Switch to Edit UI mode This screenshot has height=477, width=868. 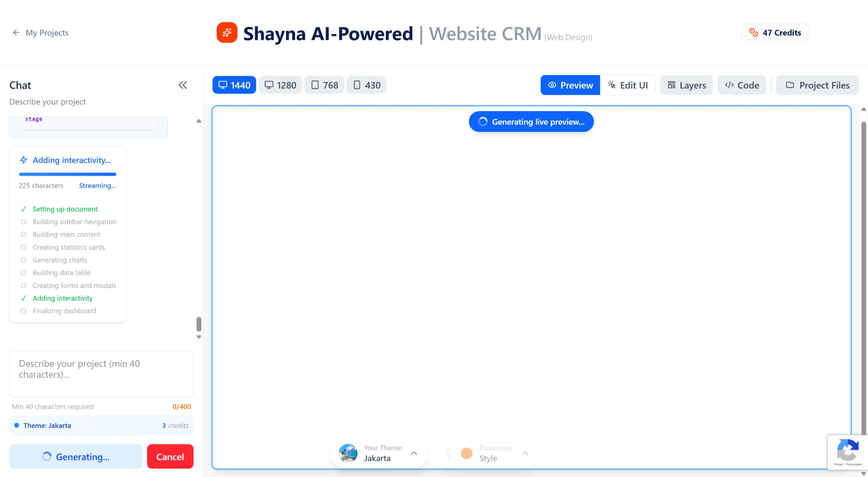click(x=628, y=85)
